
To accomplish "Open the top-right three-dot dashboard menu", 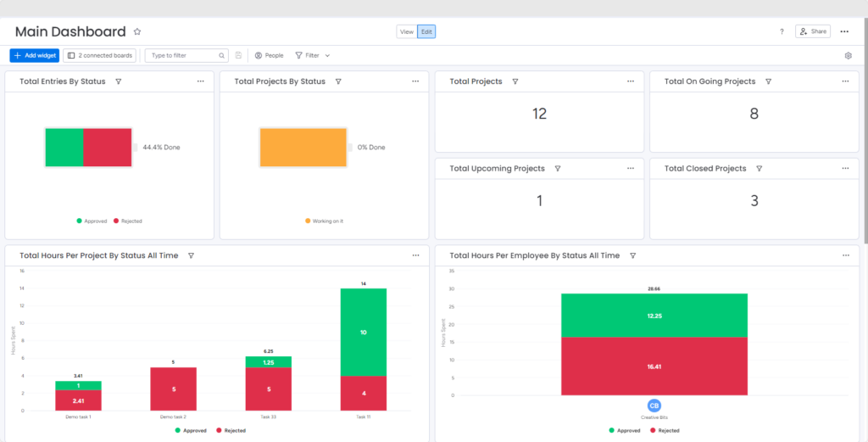I will 844,31.
